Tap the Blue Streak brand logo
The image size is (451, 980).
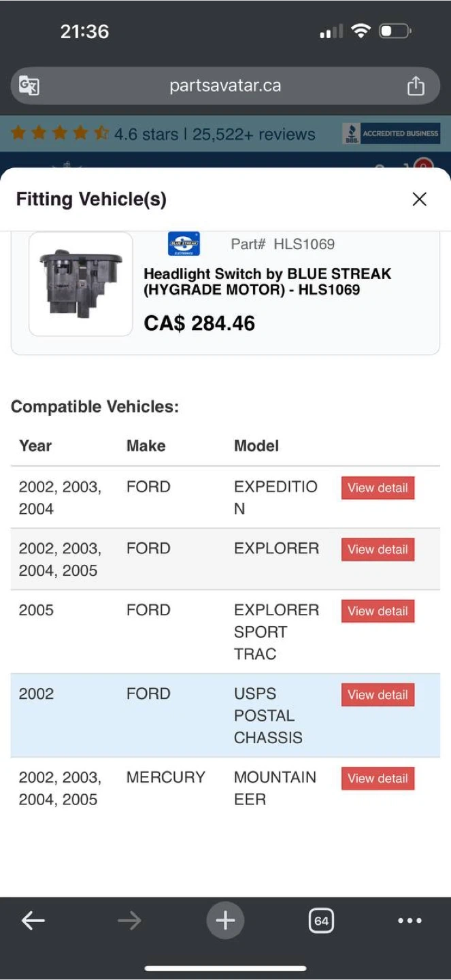[x=184, y=244]
